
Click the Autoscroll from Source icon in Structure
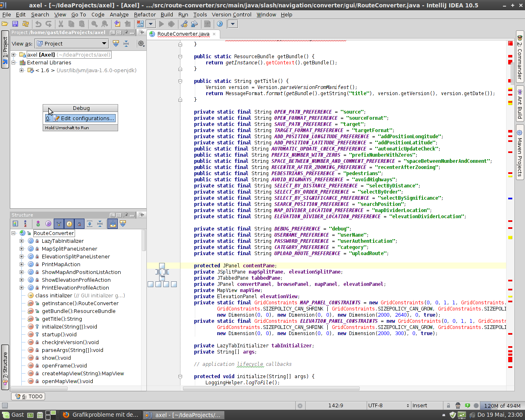123,224
